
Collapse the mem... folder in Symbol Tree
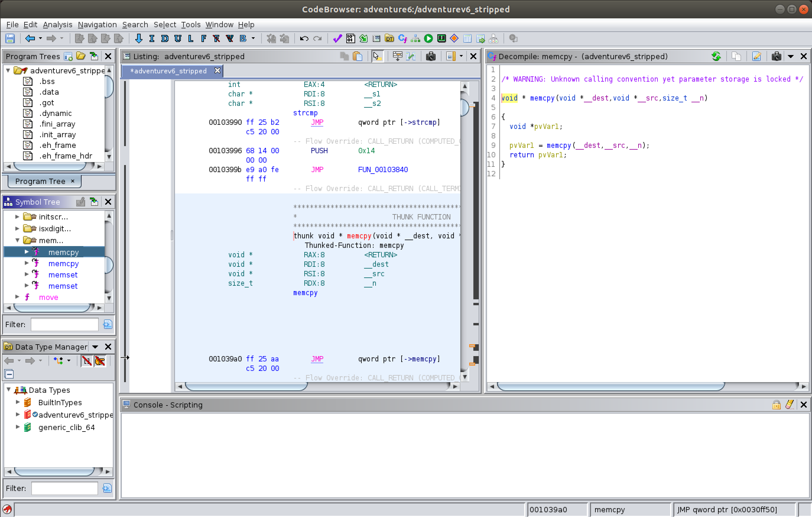(x=17, y=240)
